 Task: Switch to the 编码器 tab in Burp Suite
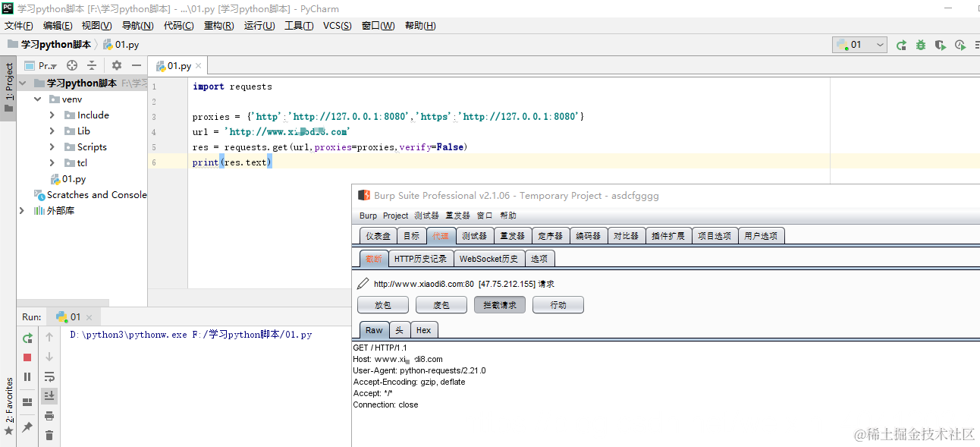tap(588, 236)
